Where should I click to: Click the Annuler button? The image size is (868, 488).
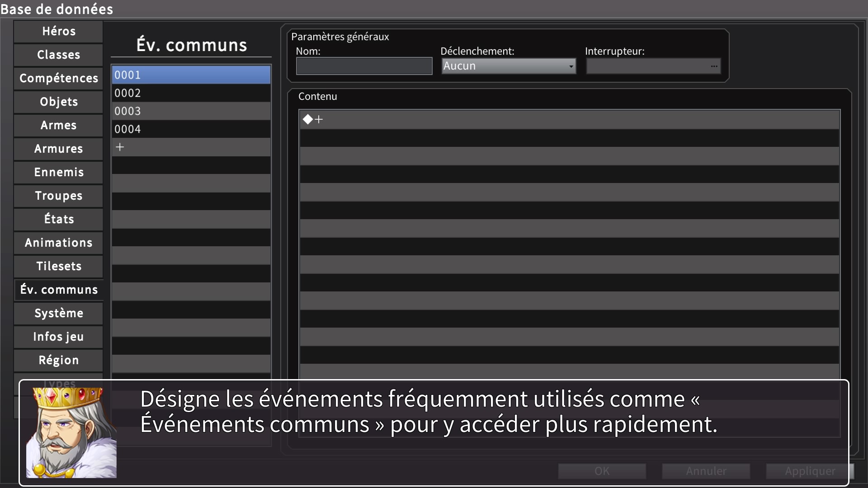706,471
